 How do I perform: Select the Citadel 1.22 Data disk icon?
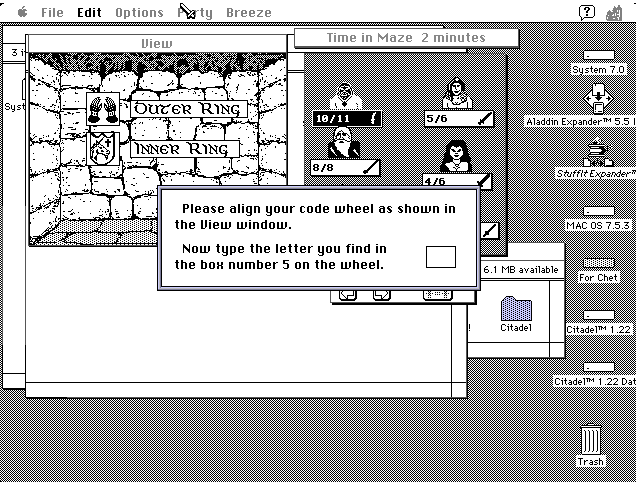(x=599, y=367)
